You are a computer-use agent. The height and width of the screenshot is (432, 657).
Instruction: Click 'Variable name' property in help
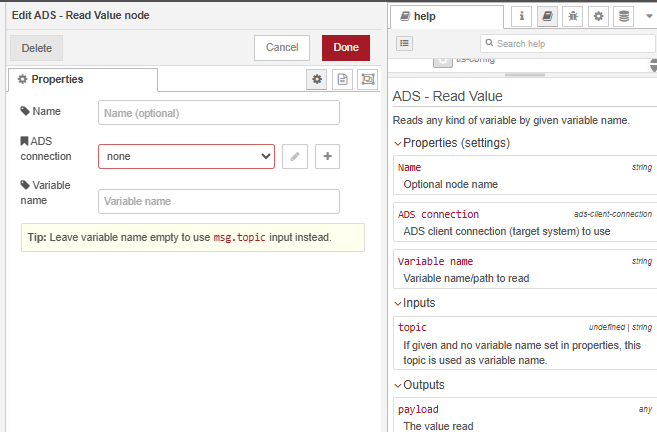[x=435, y=261]
